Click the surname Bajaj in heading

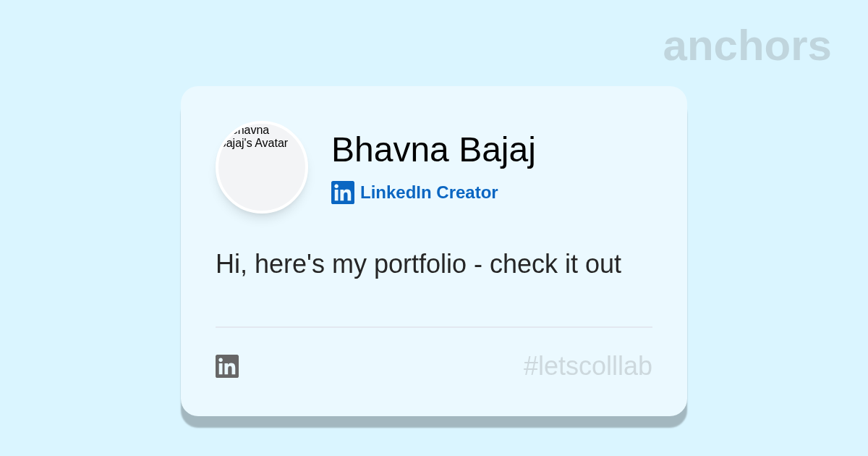497,149
